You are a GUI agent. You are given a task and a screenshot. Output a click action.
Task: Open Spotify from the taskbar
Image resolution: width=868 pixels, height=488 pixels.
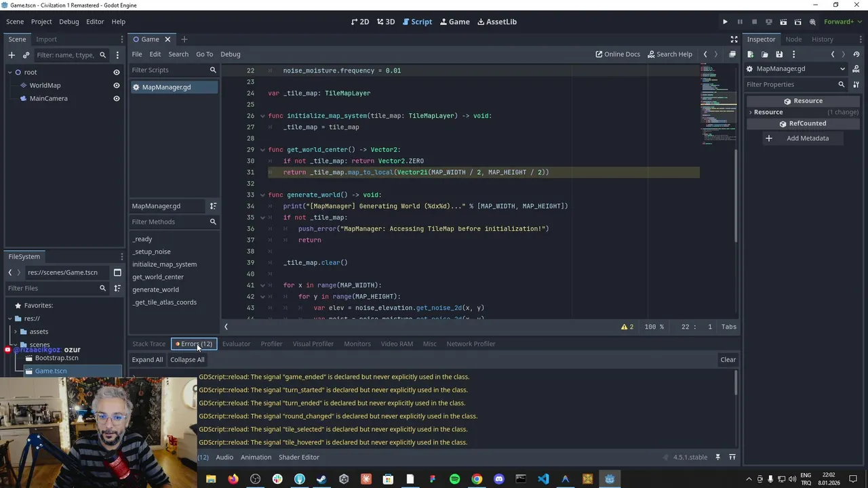click(x=454, y=479)
